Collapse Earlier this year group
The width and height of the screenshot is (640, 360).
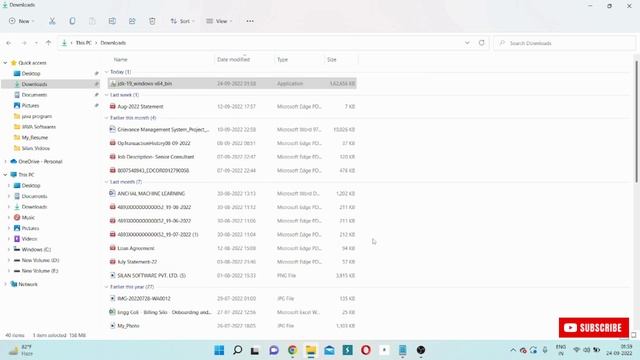pyautogui.click(x=107, y=287)
